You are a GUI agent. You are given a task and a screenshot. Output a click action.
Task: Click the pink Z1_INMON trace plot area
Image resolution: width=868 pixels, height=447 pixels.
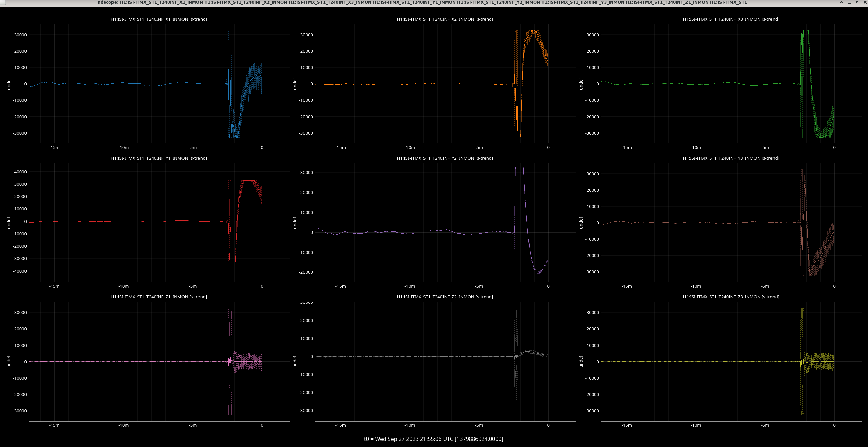click(x=159, y=361)
